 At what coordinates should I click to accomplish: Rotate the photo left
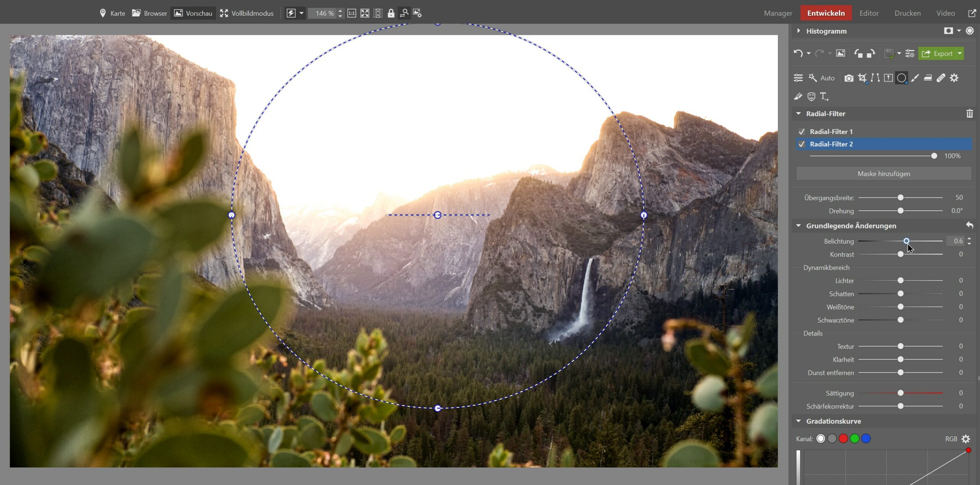(859, 54)
